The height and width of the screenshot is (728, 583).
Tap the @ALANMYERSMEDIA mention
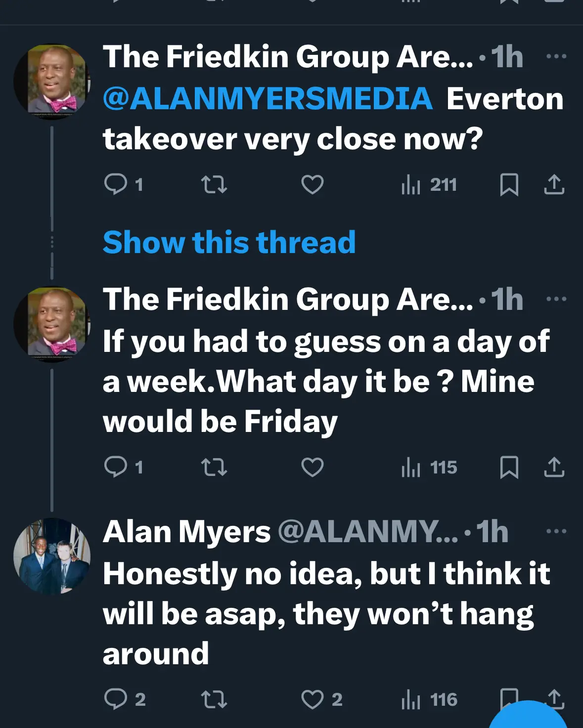coord(268,98)
